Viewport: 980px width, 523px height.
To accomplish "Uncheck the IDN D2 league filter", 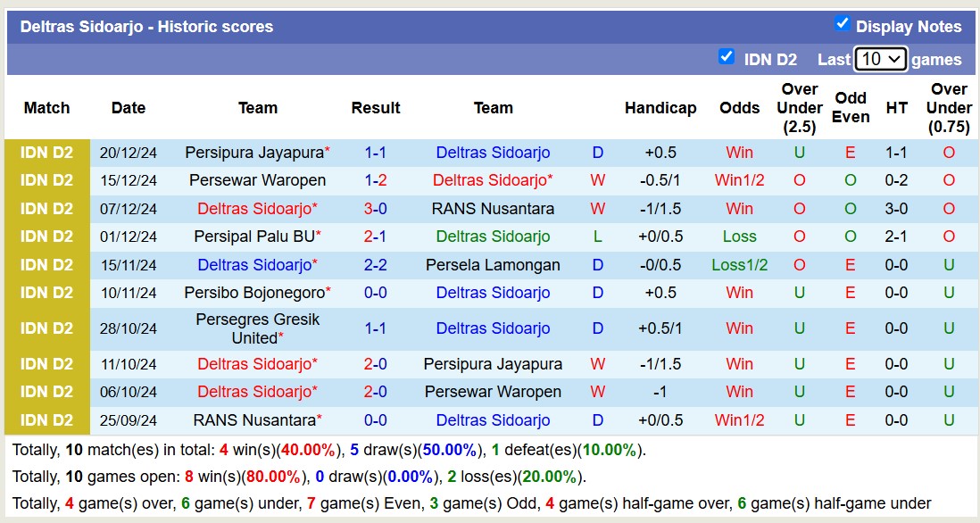I will 727,57.
